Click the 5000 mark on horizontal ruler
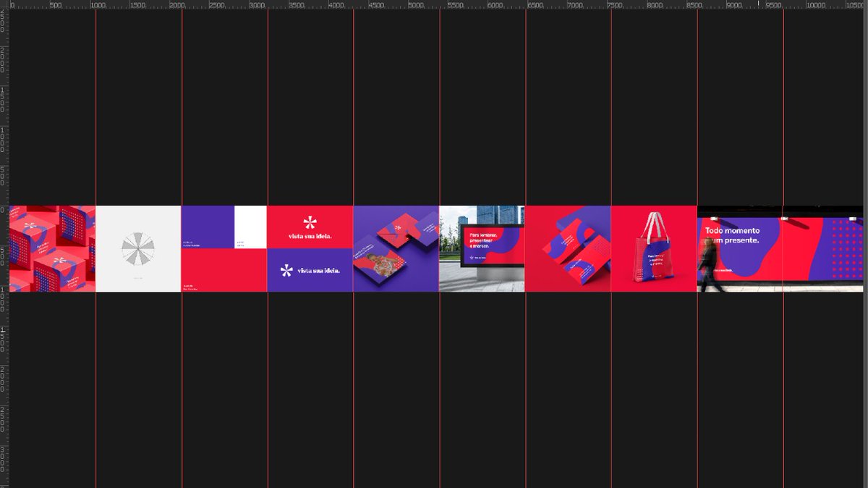The image size is (868, 488). (414, 5)
